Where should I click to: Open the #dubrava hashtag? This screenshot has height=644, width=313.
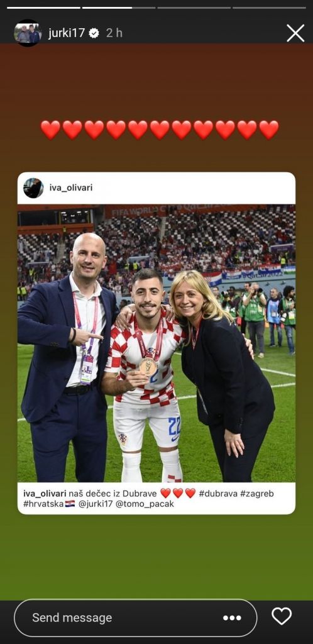click(x=218, y=493)
